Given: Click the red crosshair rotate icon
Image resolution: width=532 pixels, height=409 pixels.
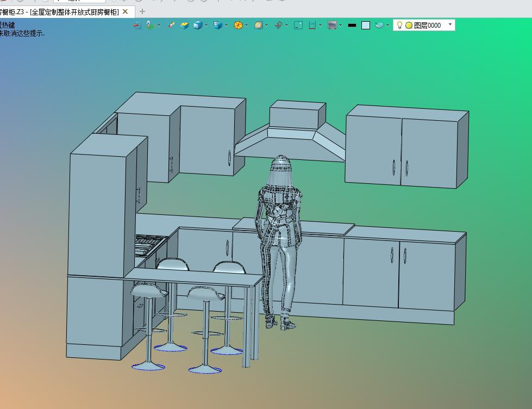Looking at the screenshot, I should pyautogui.click(x=279, y=25).
